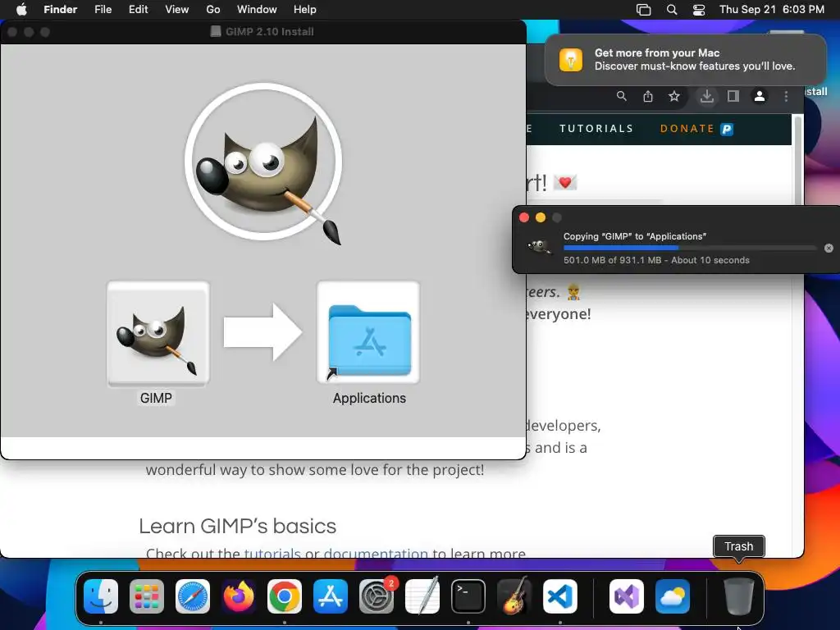The height and width of the screenshot is (630, 840).
Task: Open Control Center in the menu bar
Action: pyautogui.click(x=699, y=10)
